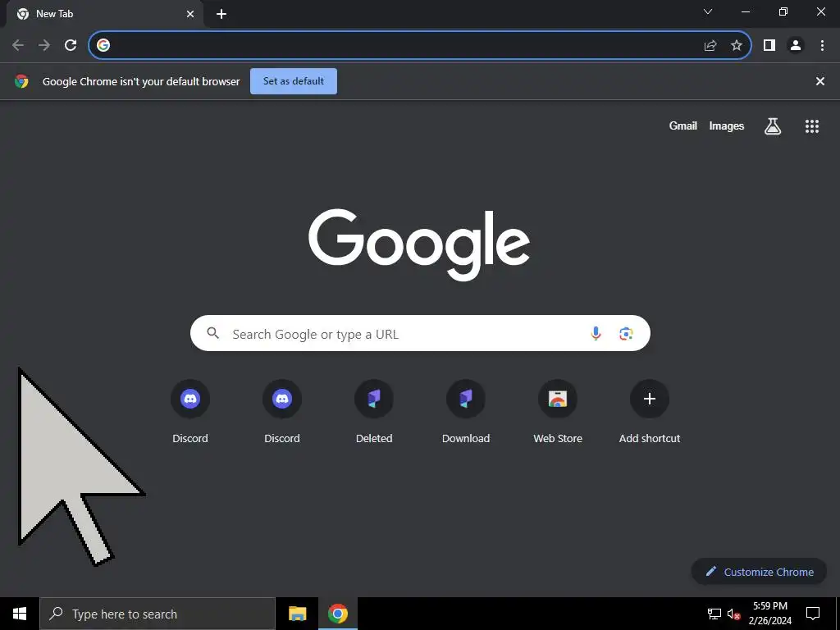The image size is (840, 630).
Task: Add a new shortcut tile
Action: coord(650,412)
